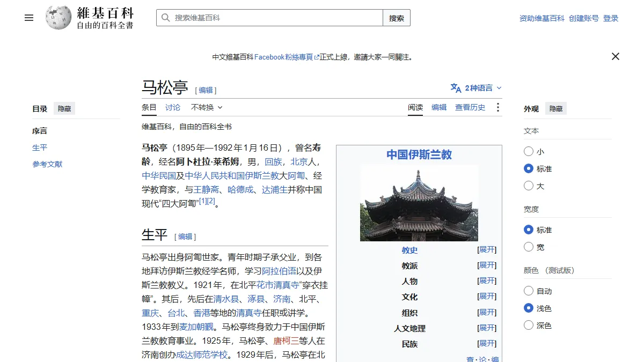
Task: Select color mode 深色
Action: point(529,326)
